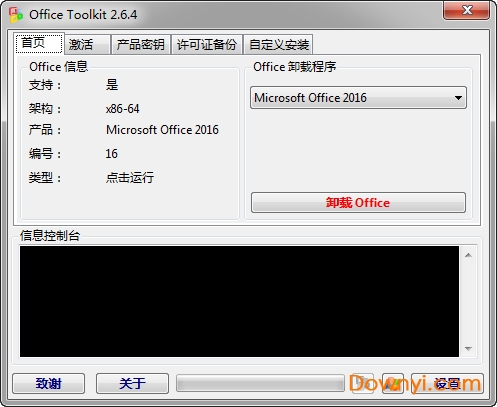Expand the Microsoft Office 2016 uninstaller dropdown
The height and width of the screenshot is (407, 497).
tap(358, 98)
